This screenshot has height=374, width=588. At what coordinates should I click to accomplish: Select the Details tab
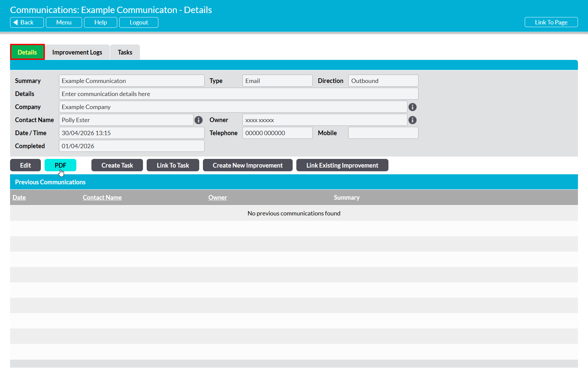tap(27, 52)
